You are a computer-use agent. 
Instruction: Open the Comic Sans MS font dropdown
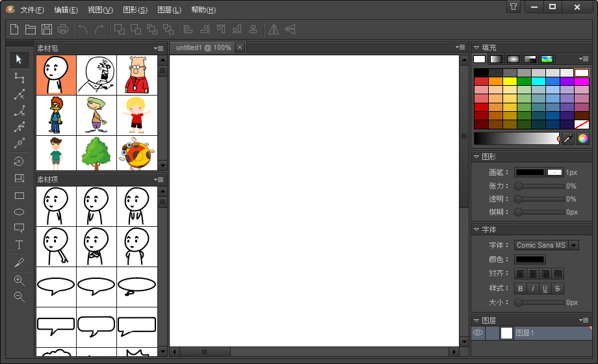click(x=573, y=245)
